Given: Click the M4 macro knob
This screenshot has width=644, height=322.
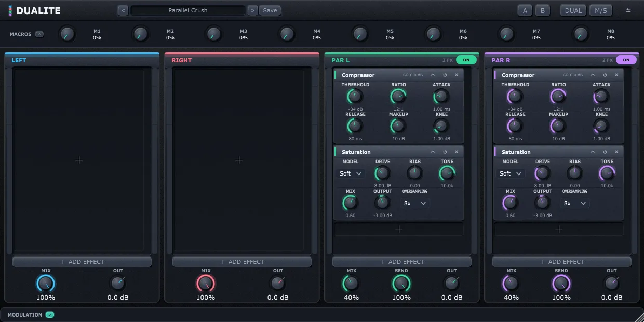Looking at the screenshot, I should click(287, 34).
